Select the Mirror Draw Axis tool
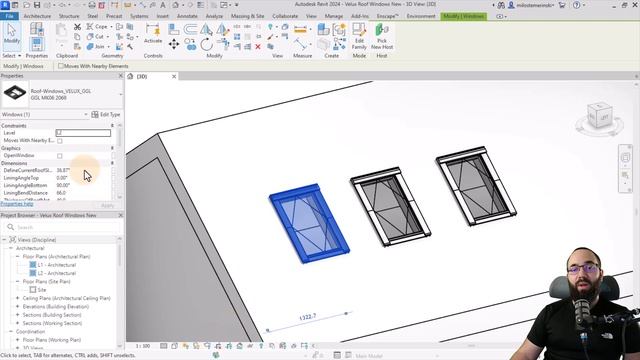Viewport: 640px width, 360px height. pyautogui.click(x=222, y=29)
